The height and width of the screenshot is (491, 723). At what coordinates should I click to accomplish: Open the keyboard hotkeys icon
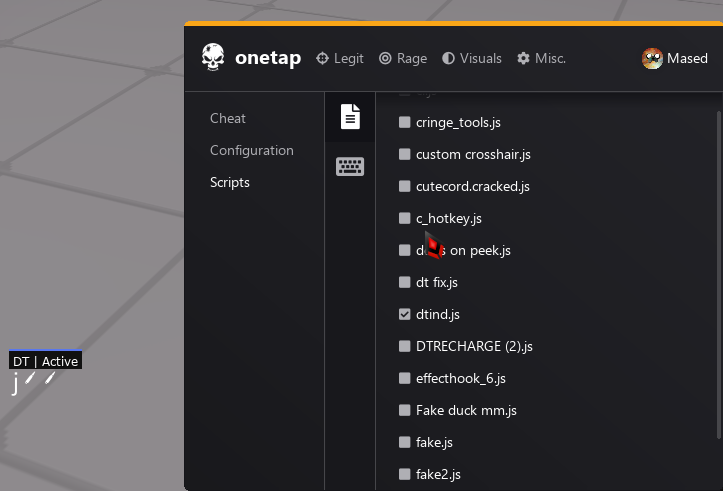[350, 167]
